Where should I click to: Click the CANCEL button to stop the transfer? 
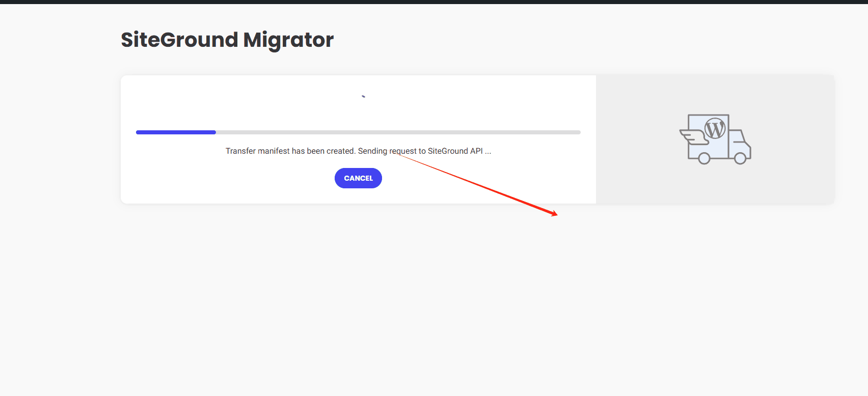tap(358, 178)
